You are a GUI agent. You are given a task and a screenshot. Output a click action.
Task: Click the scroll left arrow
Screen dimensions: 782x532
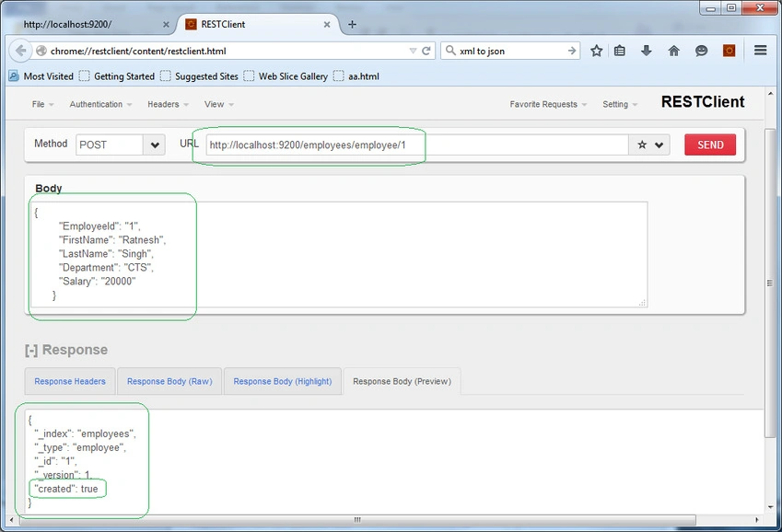12,520
